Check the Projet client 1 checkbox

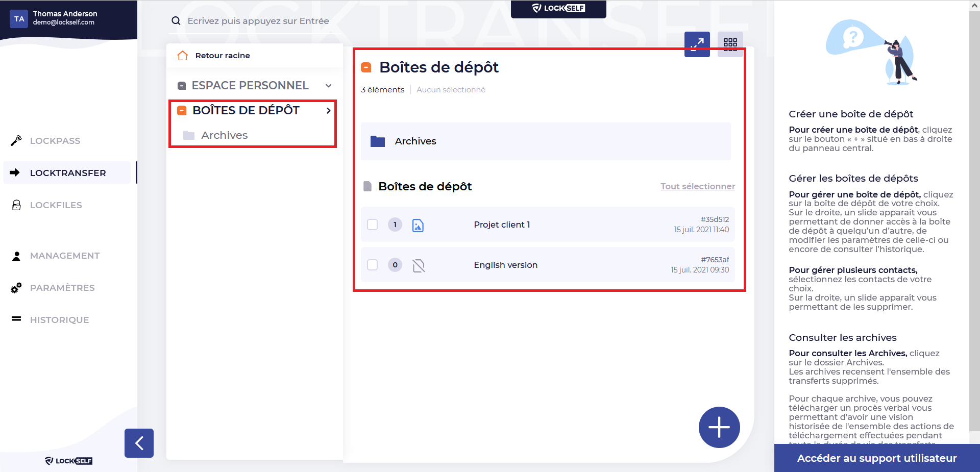(x=373, y=225)
